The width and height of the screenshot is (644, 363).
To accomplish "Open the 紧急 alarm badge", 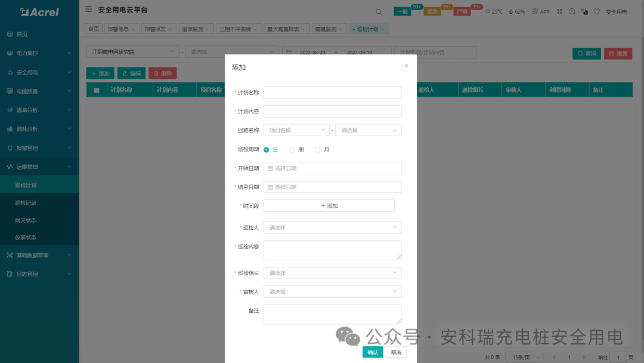I will [432, 11].
